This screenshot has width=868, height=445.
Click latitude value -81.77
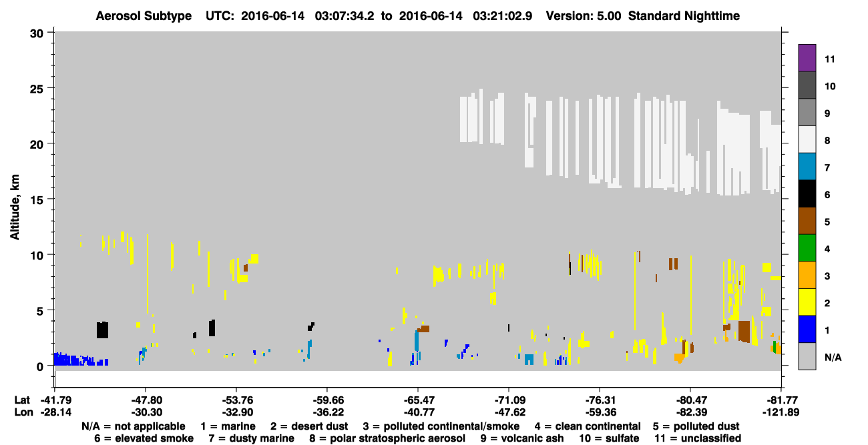pos(781,400)
